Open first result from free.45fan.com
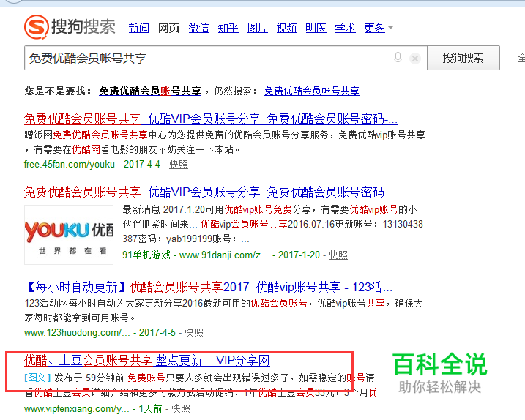Screen dimensions: 525x420 [211, 119]
